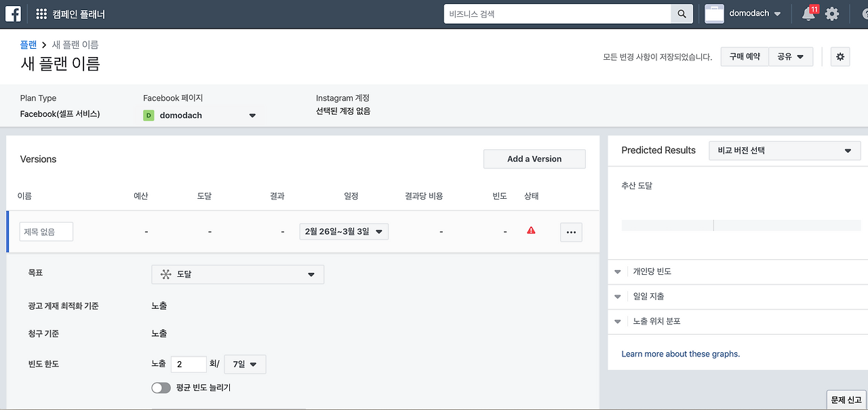Click the 빈도 한도 label
Viewport: 868px width, 410px height.
[43, 364]
